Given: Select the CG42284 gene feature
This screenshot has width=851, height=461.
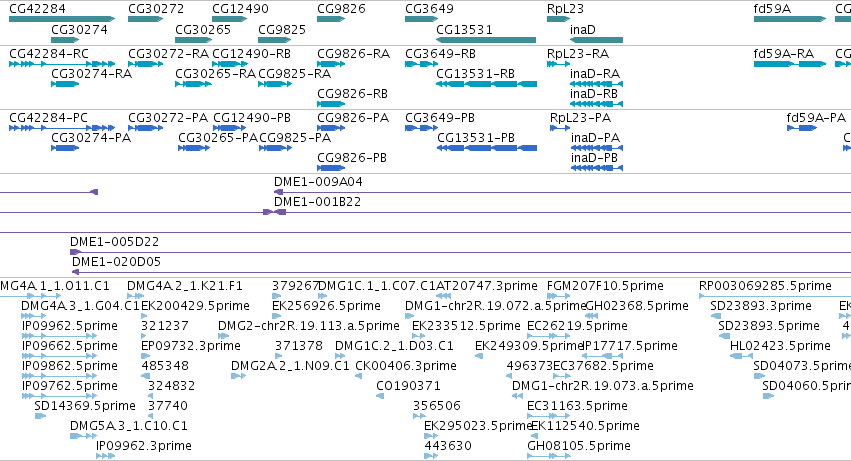Looking at the screenshot, I should tap(62, 19).
